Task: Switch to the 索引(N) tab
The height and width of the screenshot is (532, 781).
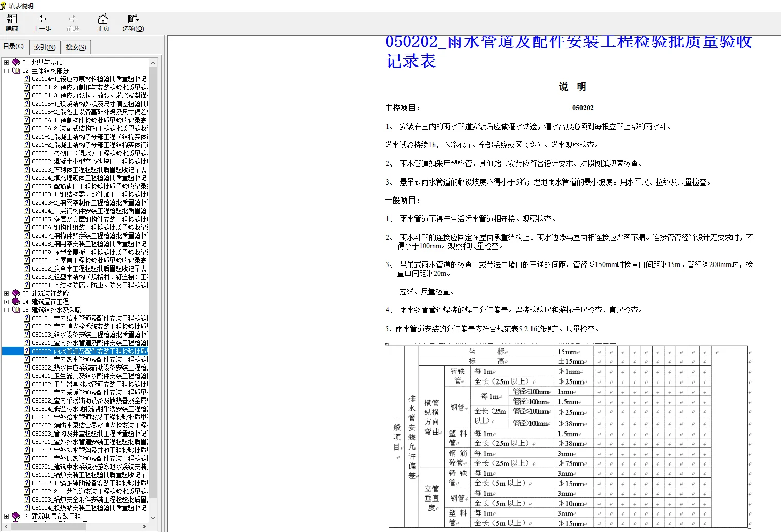Action: [x=44, y=47]
